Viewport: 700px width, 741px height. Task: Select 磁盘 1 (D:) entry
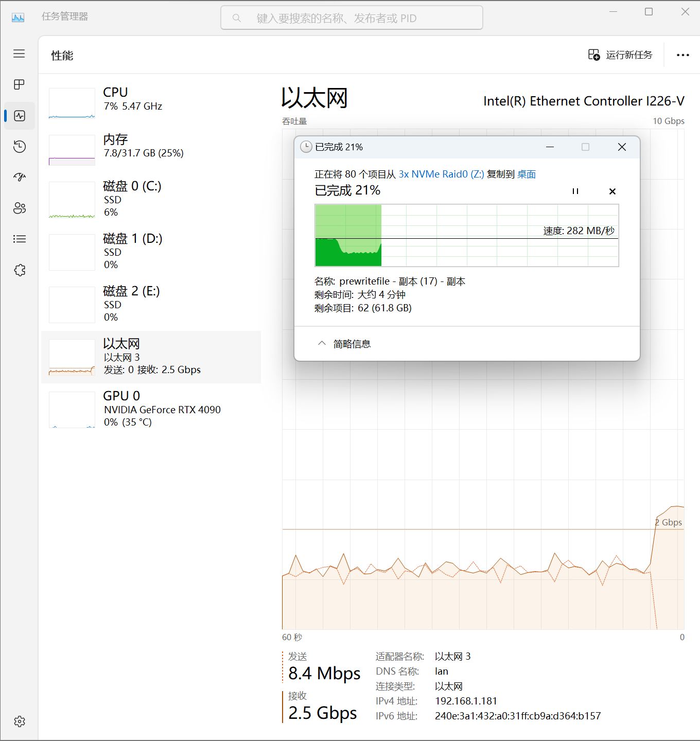pyautogui.click(x=151, y=252)
